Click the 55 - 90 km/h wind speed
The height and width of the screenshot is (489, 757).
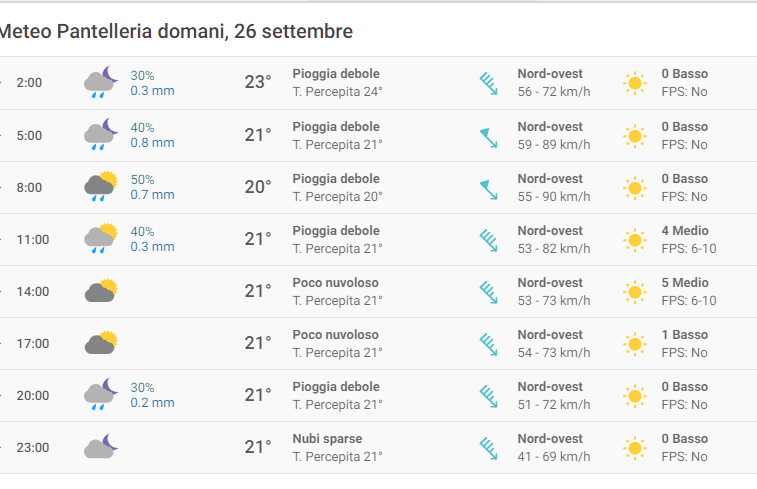coord(553,196)
